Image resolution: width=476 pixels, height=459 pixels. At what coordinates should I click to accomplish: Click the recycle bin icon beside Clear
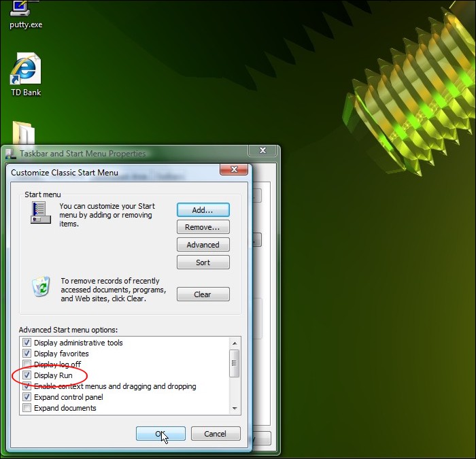pyautogui.click(x=41, y=286)
